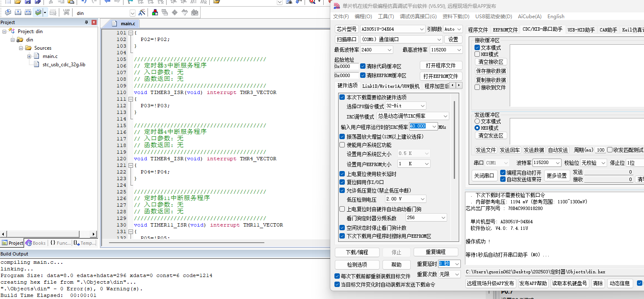Toggle 振荡器放大增益 checkbox
The width and height of the screenshot is (644, 299).
(x=342, y=136)
